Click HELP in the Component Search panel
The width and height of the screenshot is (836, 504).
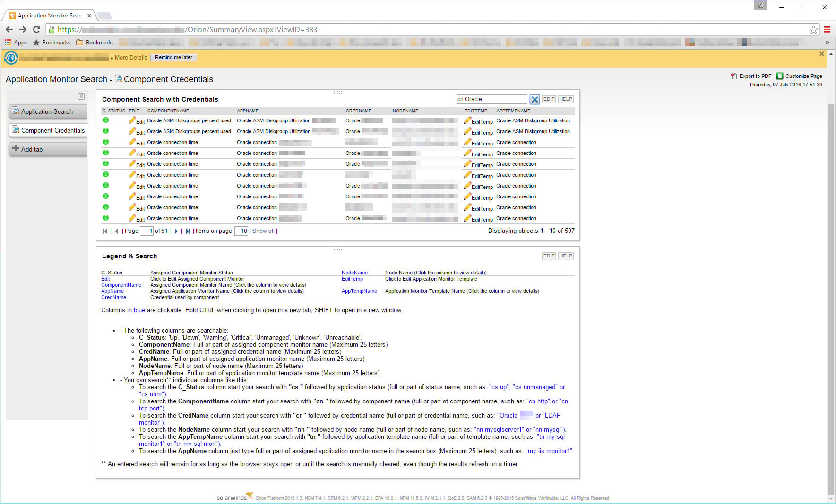(565, 99)
